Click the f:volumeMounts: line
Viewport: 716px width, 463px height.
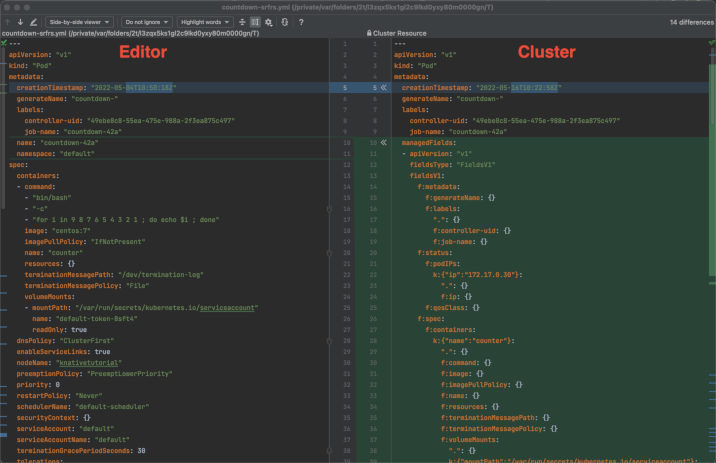(470, 440)
